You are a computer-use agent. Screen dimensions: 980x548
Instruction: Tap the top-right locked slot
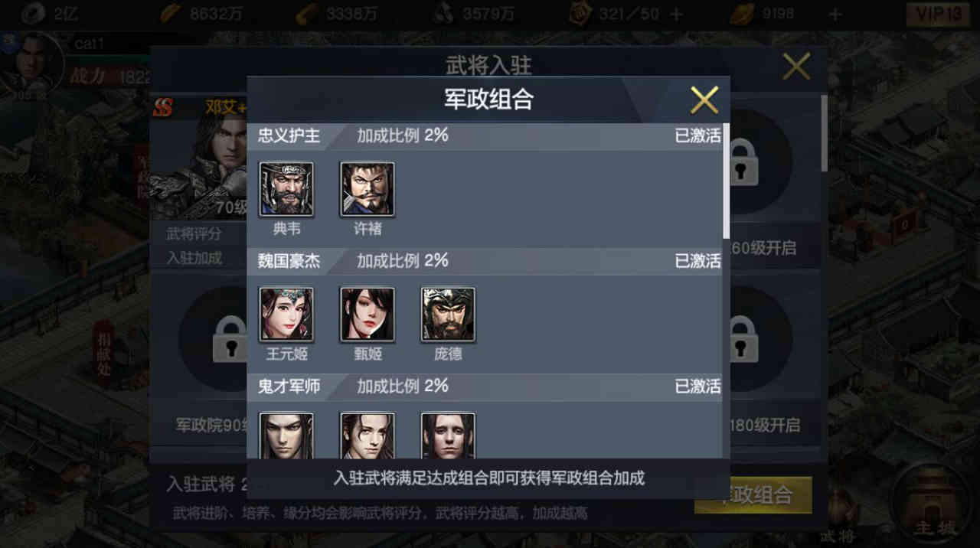[x=742, y=161]
